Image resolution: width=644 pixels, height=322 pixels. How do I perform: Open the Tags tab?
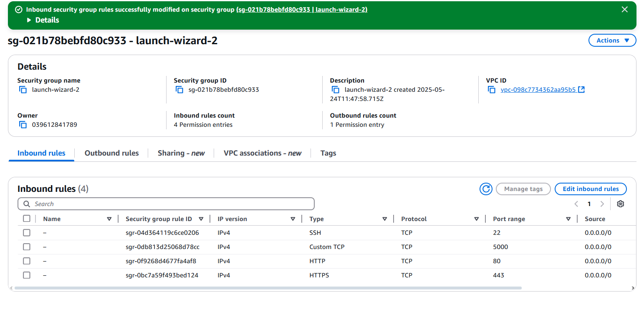coord(328,153)
